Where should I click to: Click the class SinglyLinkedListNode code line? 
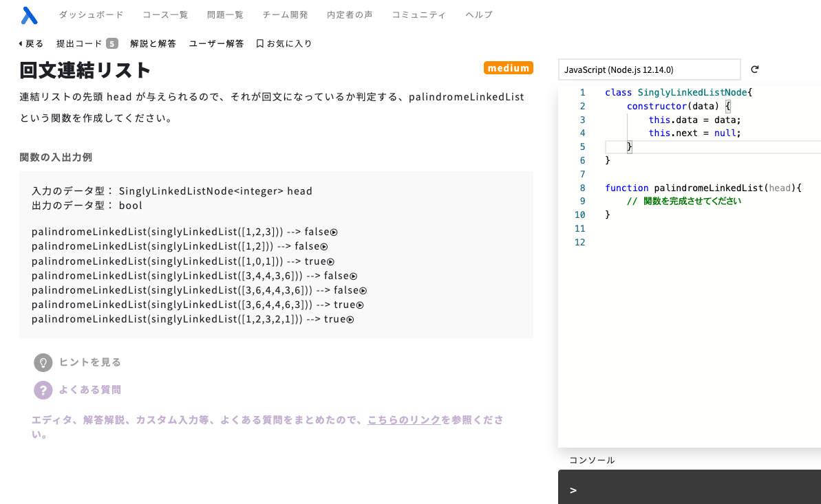click(x=679, y=93)
